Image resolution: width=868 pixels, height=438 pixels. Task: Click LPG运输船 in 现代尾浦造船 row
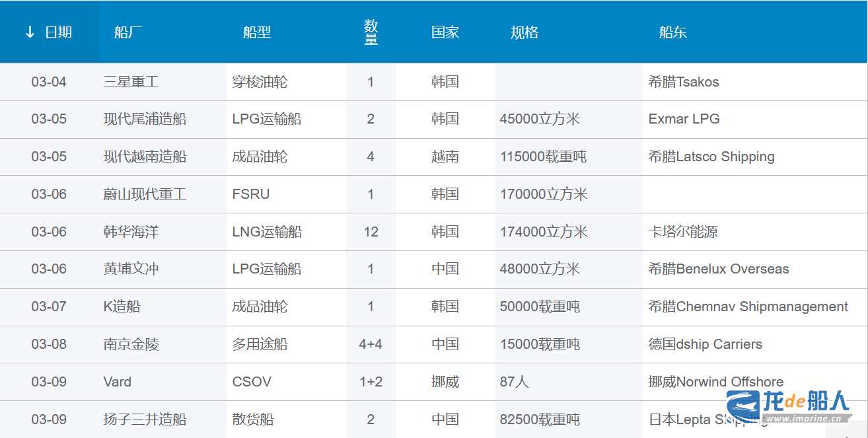coord(267,119)
